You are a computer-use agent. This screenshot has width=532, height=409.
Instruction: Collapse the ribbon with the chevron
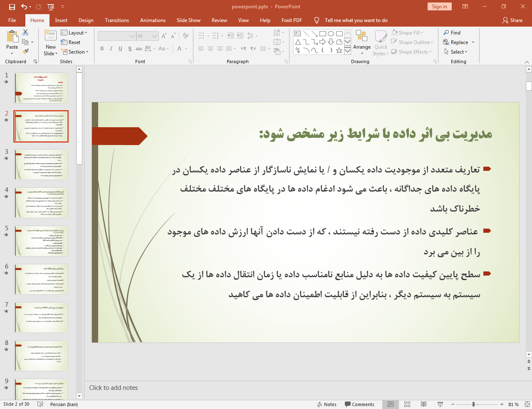click(x=527, y=62)
